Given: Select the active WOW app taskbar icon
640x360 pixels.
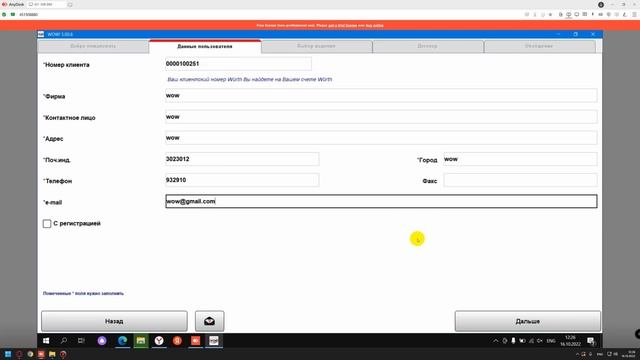Looking at the screenshot, I should coord(214,340).
